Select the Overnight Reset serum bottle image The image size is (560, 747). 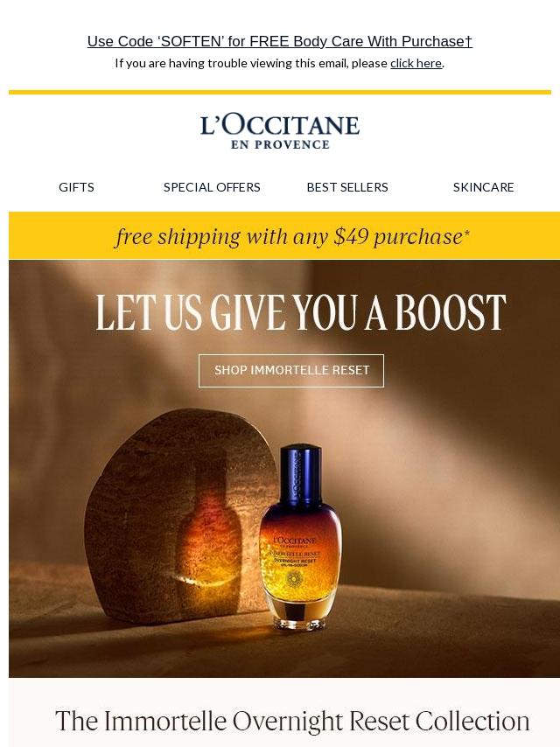tap(294, 537)
